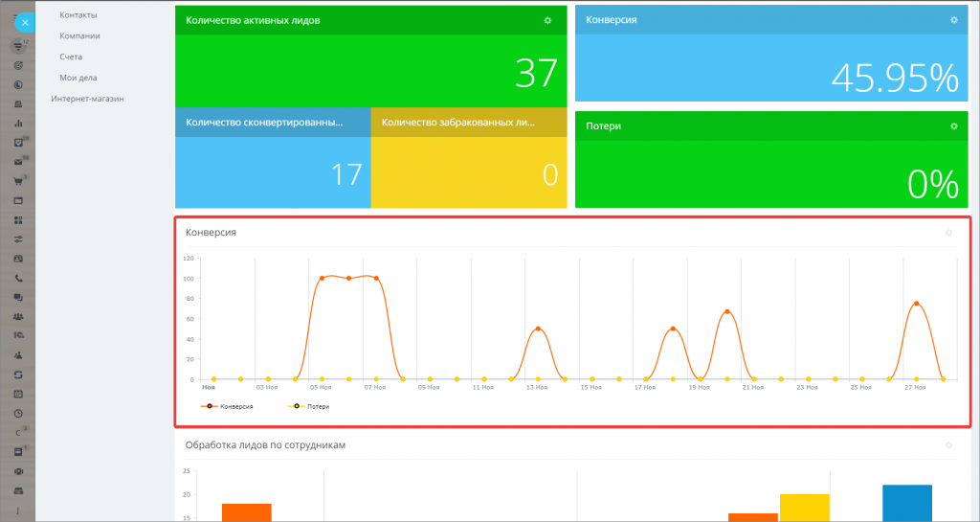The height and width of the screenshot is (522, 980).
Task: Go to Счета in the left menu
Action: [x=71, y=57]
